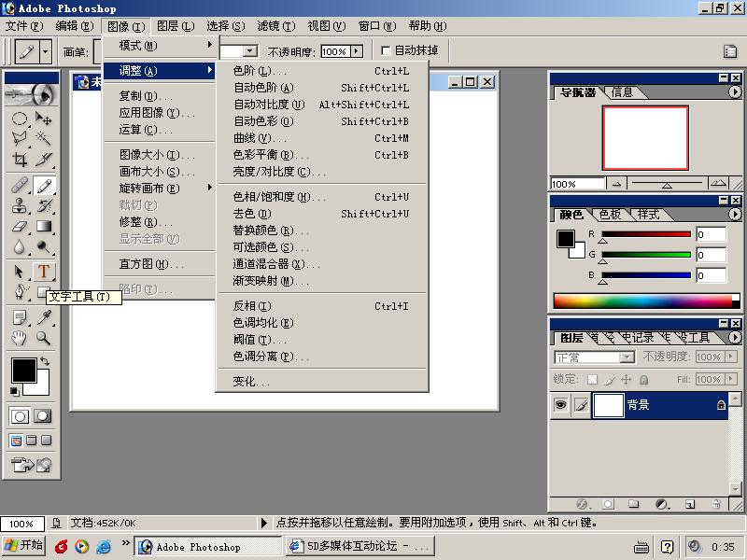Screen dimensions: 747x560
Task: Select the Type tool
Action: pos(43,272)
